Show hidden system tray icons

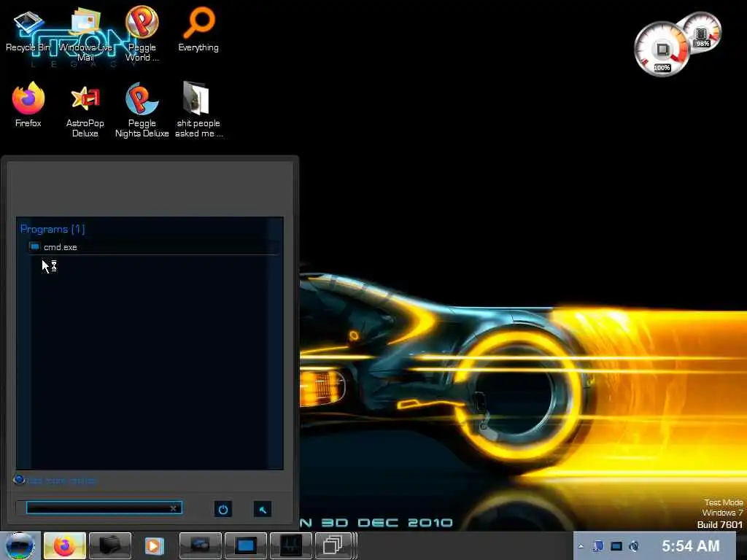coord(581,546)
